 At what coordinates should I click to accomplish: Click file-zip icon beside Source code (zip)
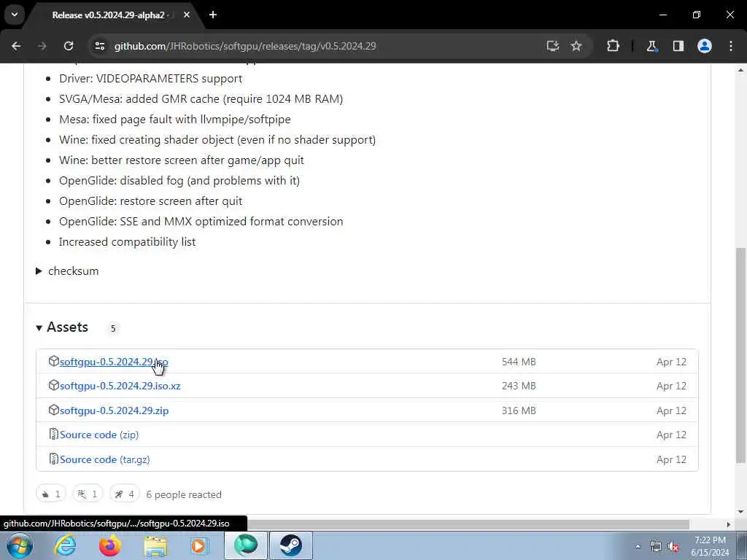click(x=54, y=435)
